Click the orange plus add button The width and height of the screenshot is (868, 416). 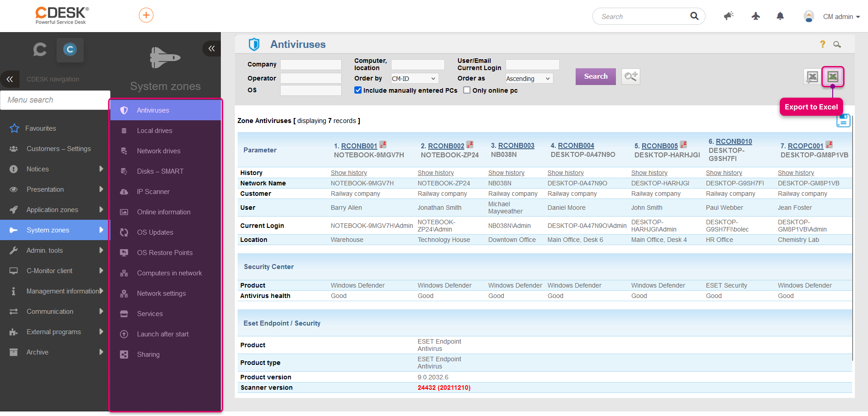coord(146,15)
